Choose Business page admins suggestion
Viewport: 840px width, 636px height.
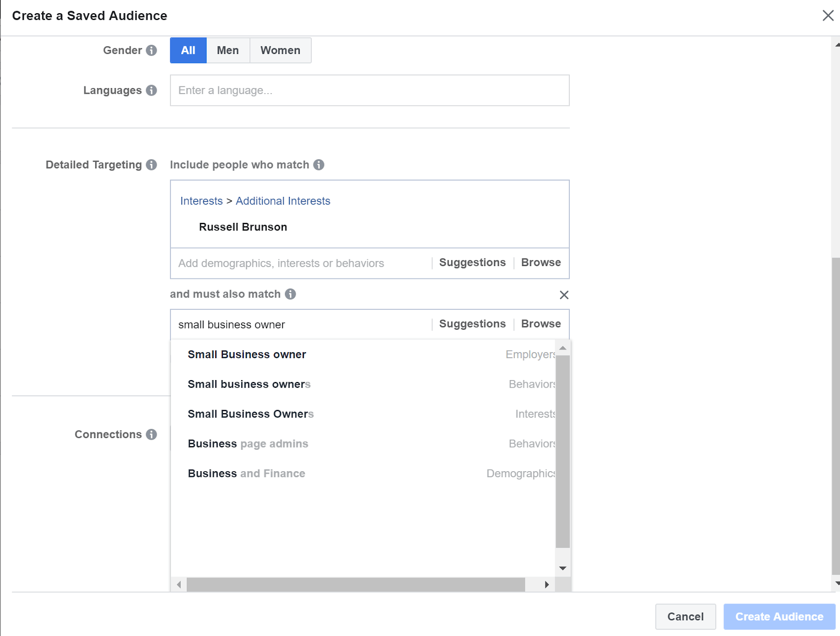(x=363, y=444)
